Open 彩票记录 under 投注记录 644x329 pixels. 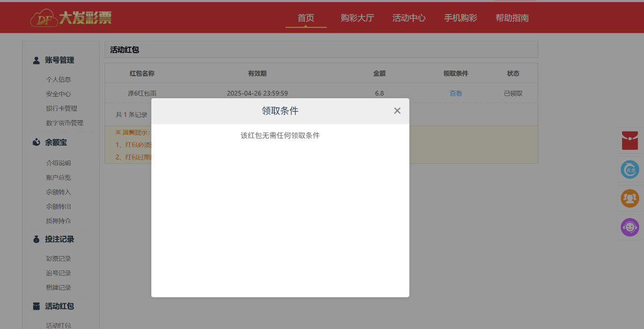[58, 259]
